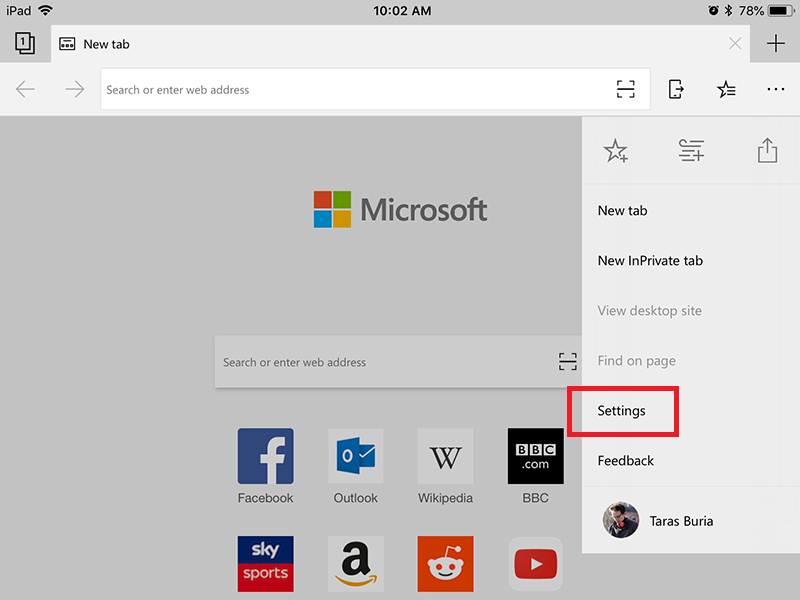Image resolution: width=800 pixels, height=600 pixels.
Task: Open the Favorites hub star icon
Action: 726,89
